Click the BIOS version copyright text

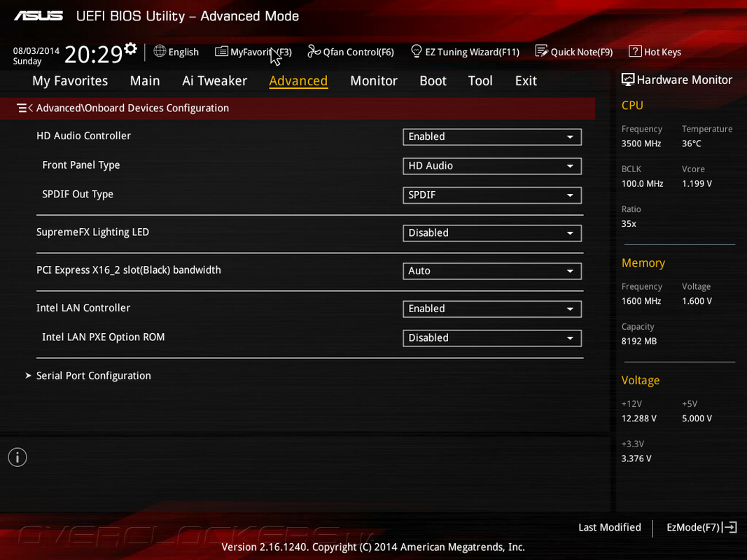point(373,547)
